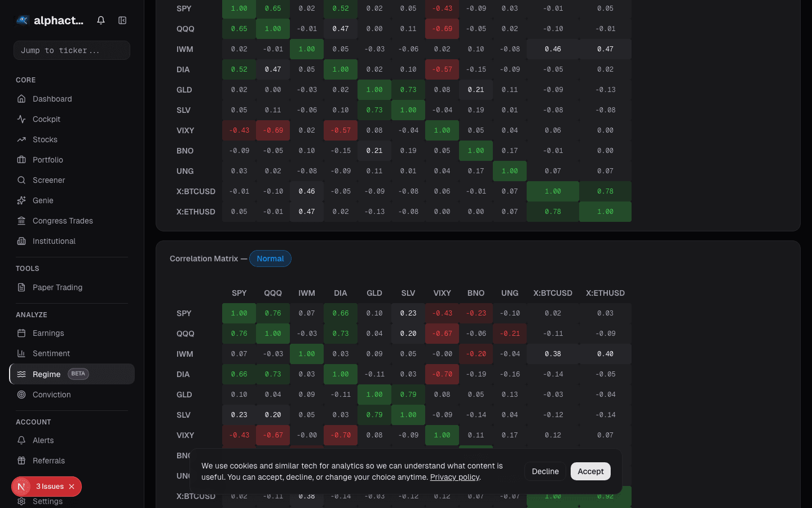
Task: Open the Genie assistant
Action: click(x=43, y=200)
